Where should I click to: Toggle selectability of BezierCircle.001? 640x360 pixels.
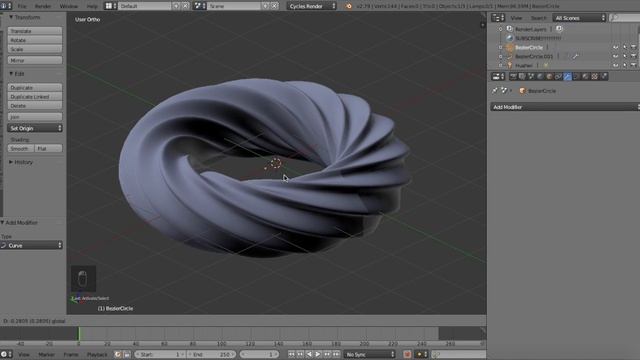click(624, 56)
